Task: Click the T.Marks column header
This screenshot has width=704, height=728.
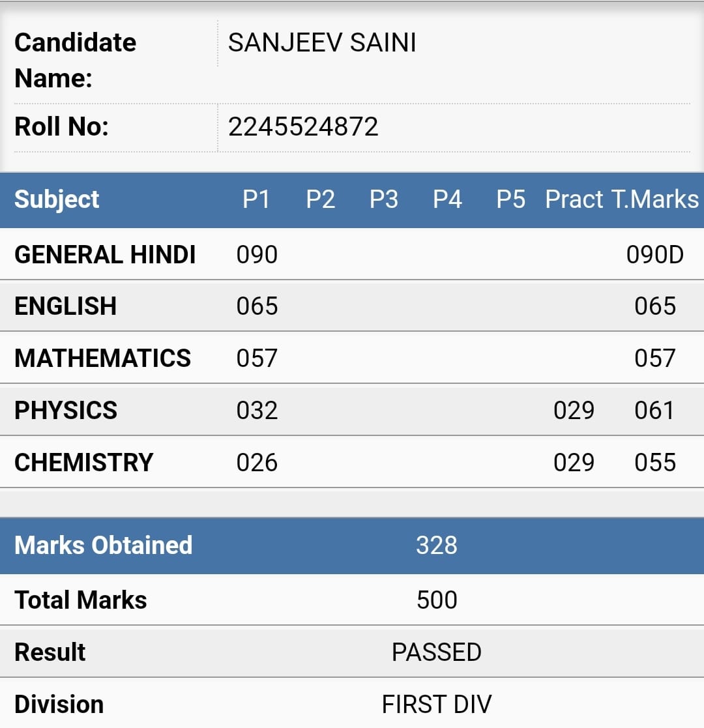Action: point(654,199)
